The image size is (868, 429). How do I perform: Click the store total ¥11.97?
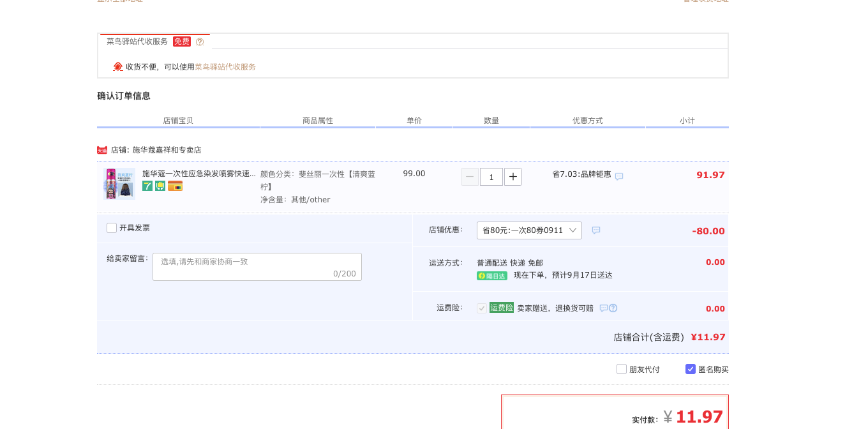pos(708,337)
